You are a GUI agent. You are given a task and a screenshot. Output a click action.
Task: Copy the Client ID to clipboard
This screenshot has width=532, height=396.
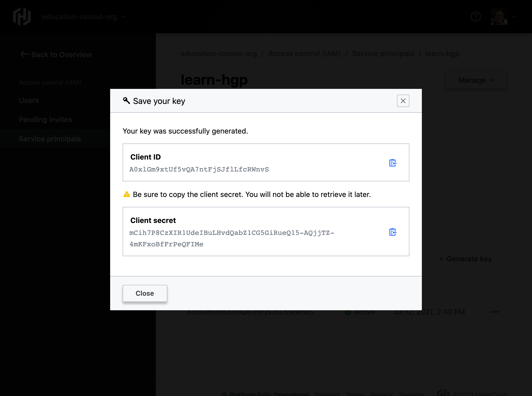point(393,163)
